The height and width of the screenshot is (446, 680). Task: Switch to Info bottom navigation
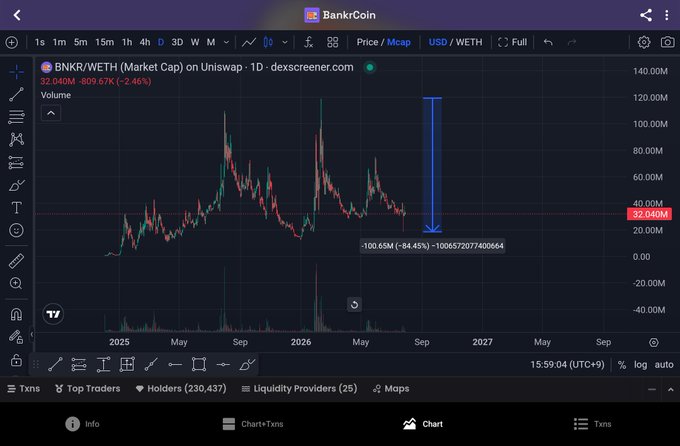click(82, 424)
